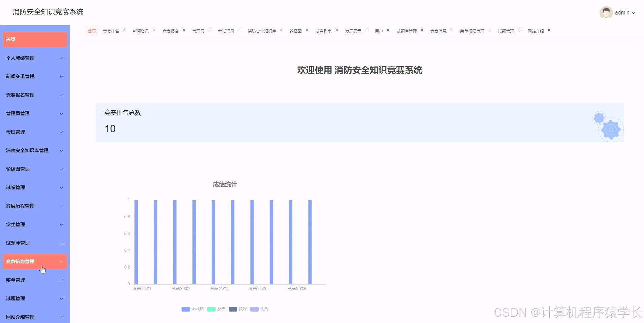This screenshot has width=644, height=323.
Task: Click the total count value 10
Action: pyautogui.click(x=110, y=129)
